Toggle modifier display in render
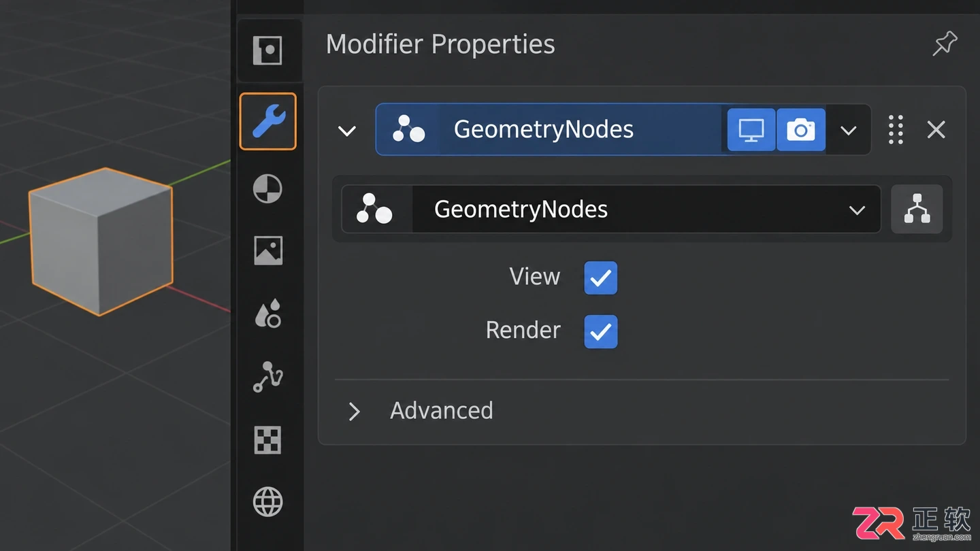 tap(801, 129)
